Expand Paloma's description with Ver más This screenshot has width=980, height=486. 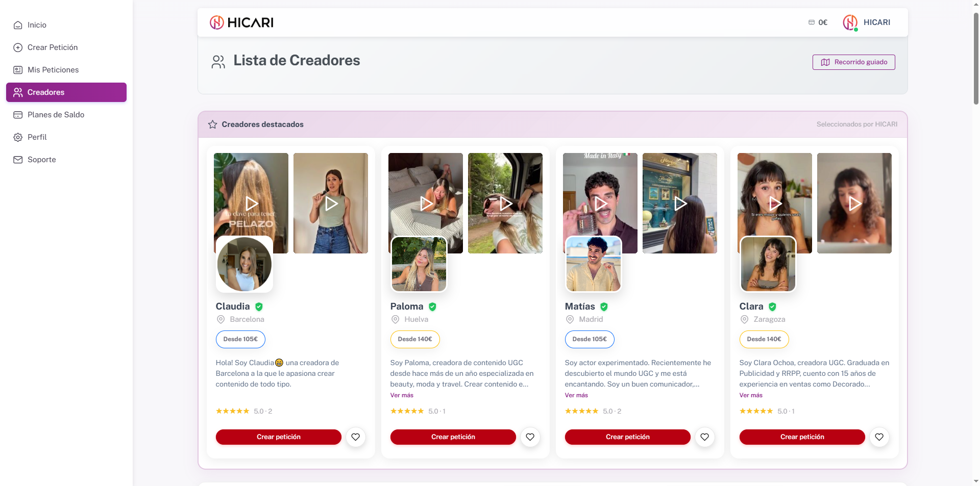click(402, 395)
